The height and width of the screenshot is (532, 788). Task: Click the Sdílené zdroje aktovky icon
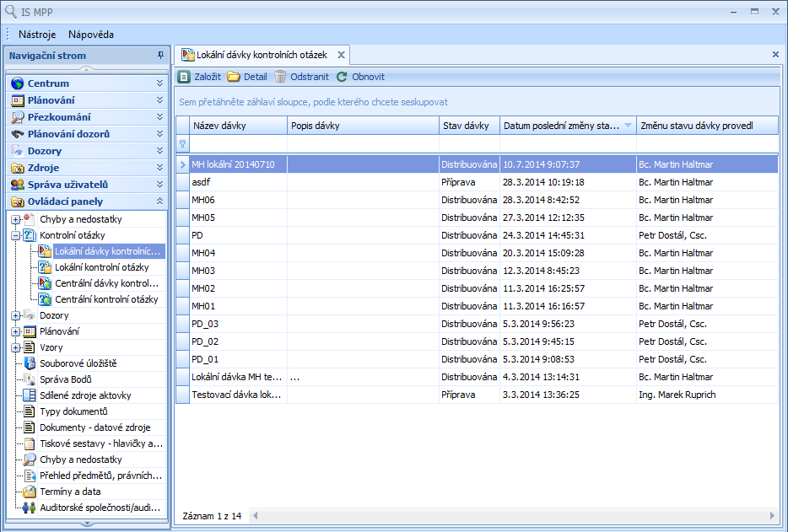click(x=30, y=395)
